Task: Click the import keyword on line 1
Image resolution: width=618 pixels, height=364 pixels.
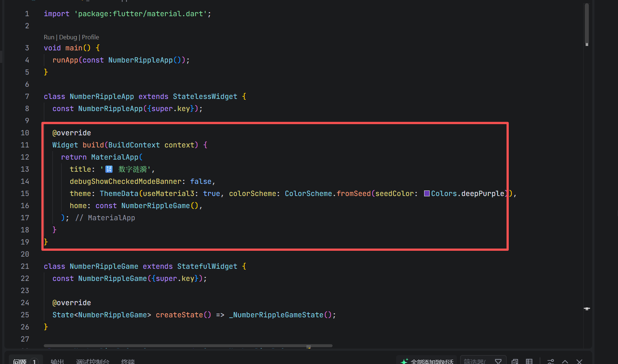Action: [x=57, y=14]
